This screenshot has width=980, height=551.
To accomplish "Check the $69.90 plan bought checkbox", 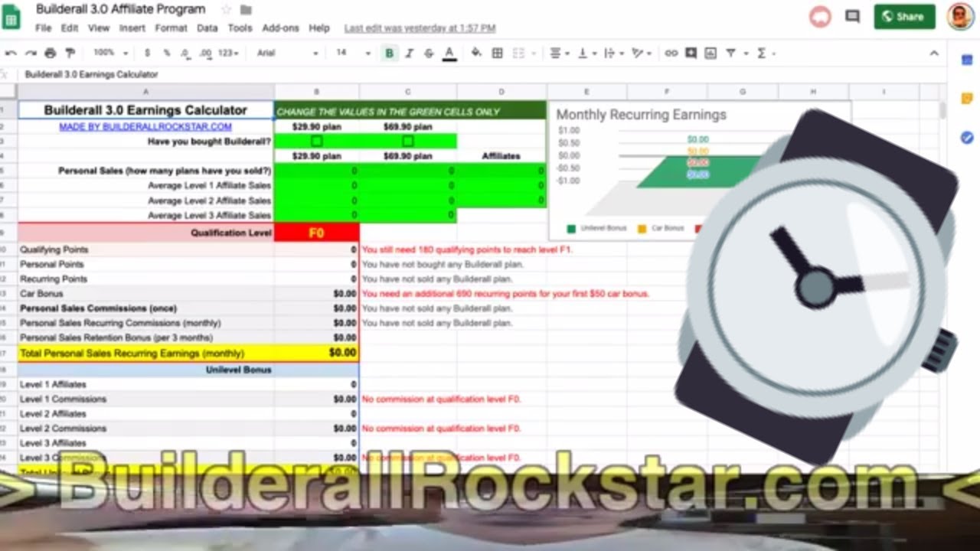I will click(407, 141).
